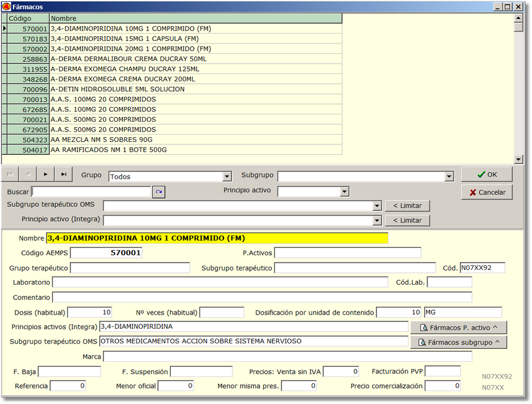Image resolution: width=532 pixels, height=404 pixels.
Task: Click the MG dosage unit field
Action: click(x=463, y=312)
